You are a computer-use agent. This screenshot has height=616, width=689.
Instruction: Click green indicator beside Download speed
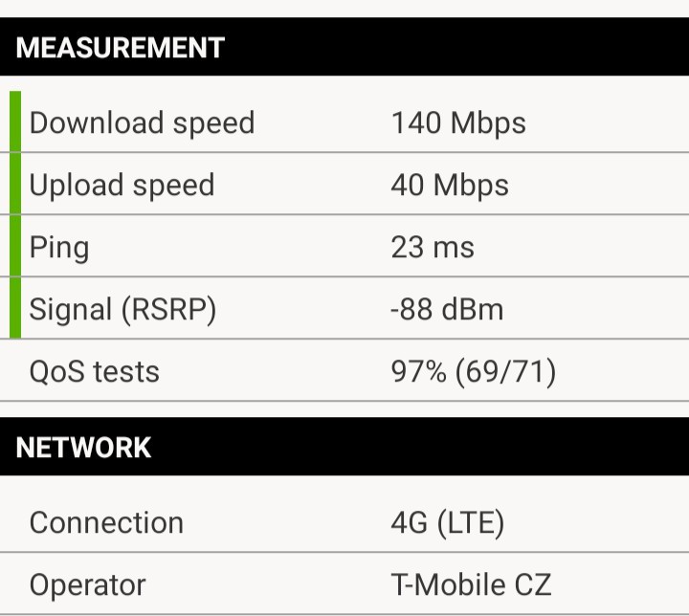pos(15,122)
